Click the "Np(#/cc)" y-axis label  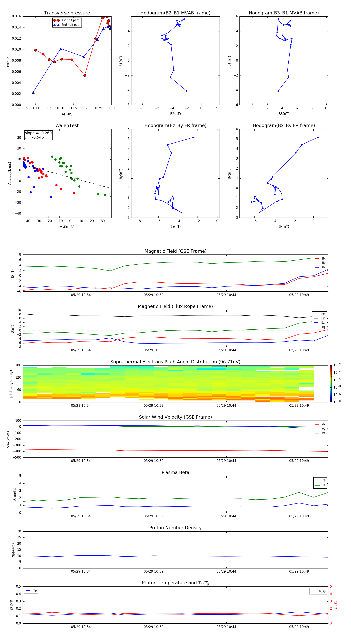13,550
